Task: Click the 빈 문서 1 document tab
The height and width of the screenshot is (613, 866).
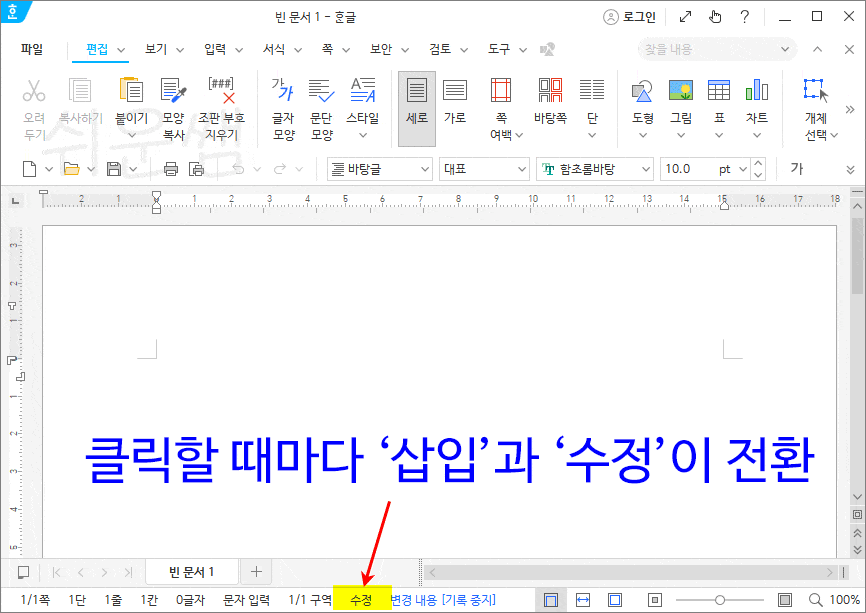Action: [192, 572]
